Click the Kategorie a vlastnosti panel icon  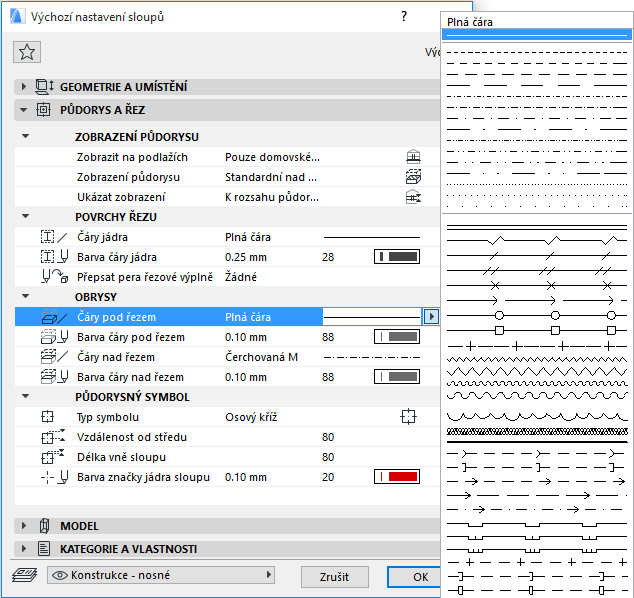[44, 549]
